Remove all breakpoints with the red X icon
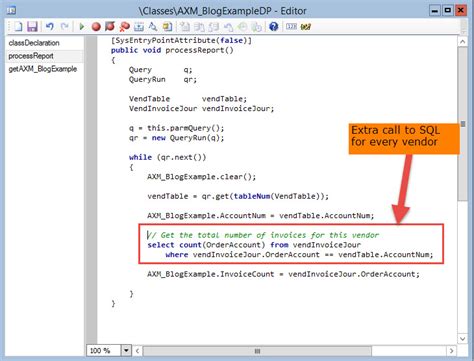This screenshot has height=361, width=474. click(x=124, y=27)
